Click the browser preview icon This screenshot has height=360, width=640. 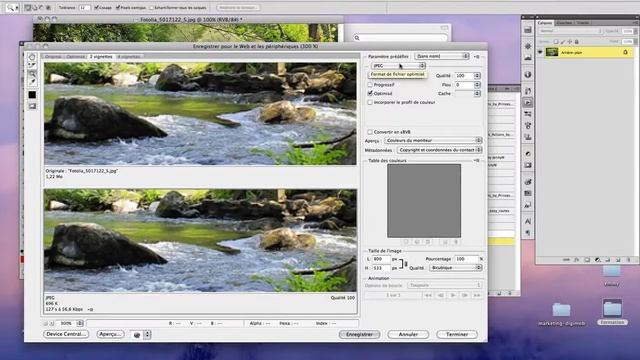coord(137,335)
